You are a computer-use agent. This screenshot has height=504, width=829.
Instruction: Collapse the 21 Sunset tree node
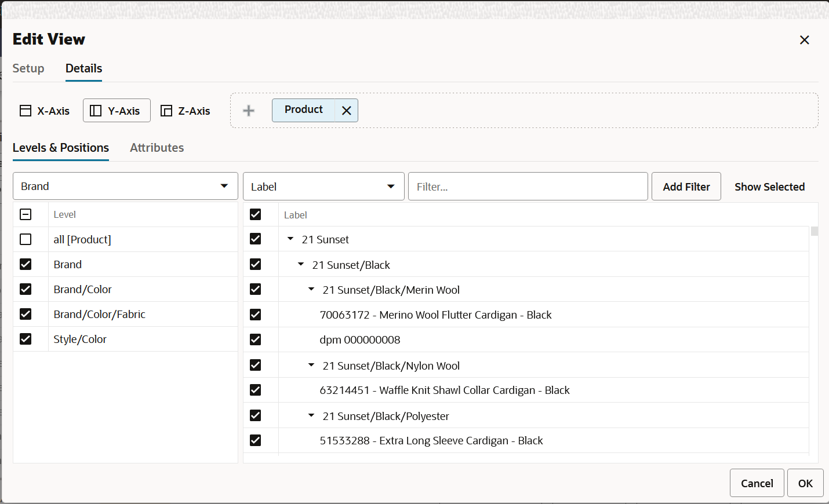(x=290, y=239)
